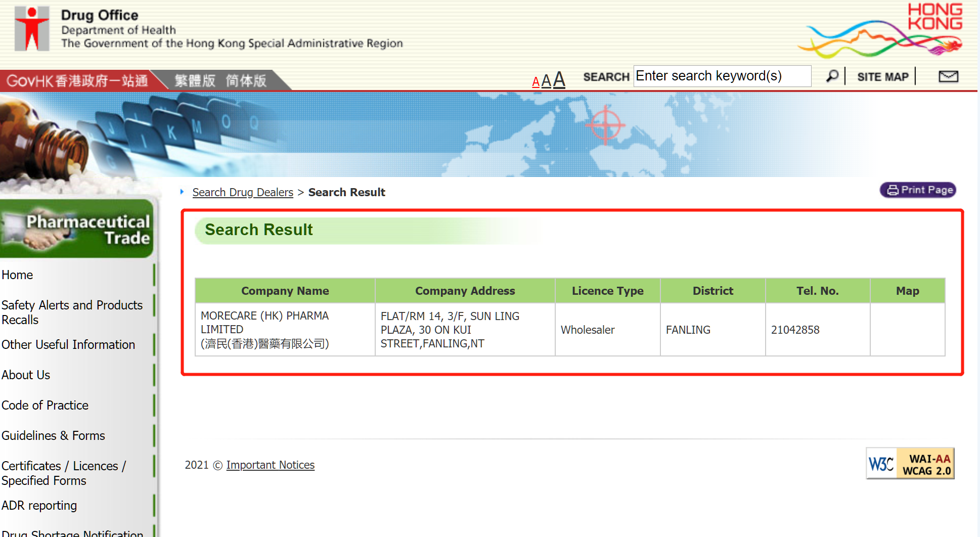Click the Company Address column header
Image resolution: width=980 pixels, height=537 pixels.
(465, 291)
